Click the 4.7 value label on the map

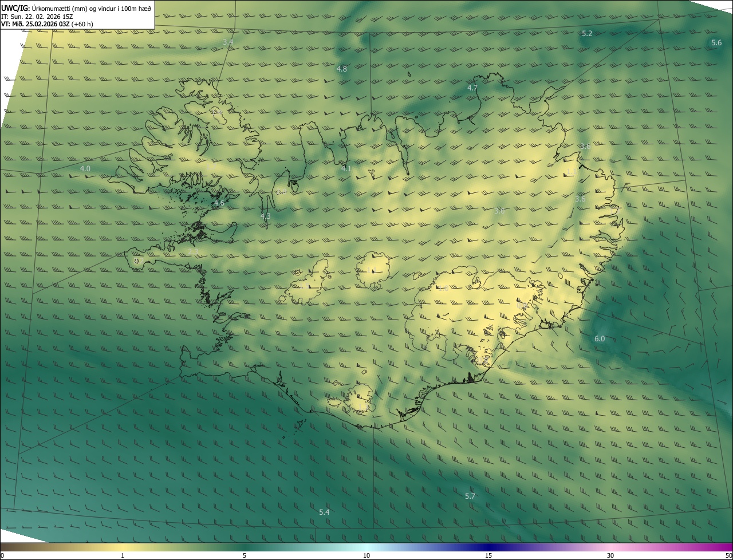pos(472,88)
